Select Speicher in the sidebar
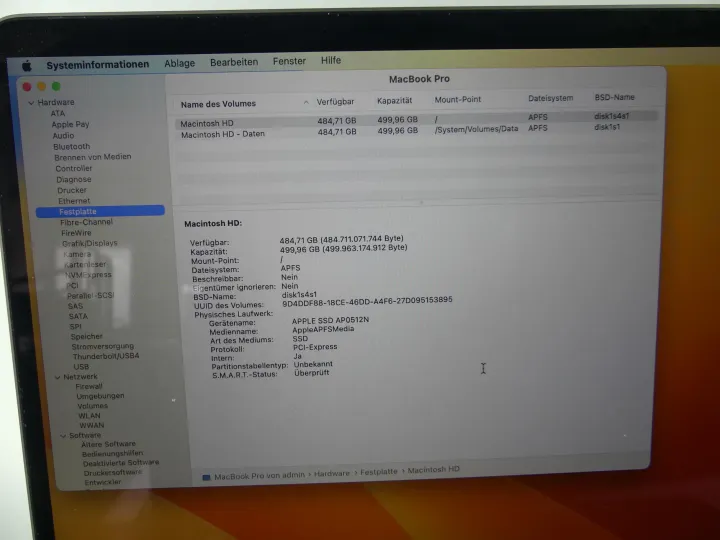 pos(86,336)
